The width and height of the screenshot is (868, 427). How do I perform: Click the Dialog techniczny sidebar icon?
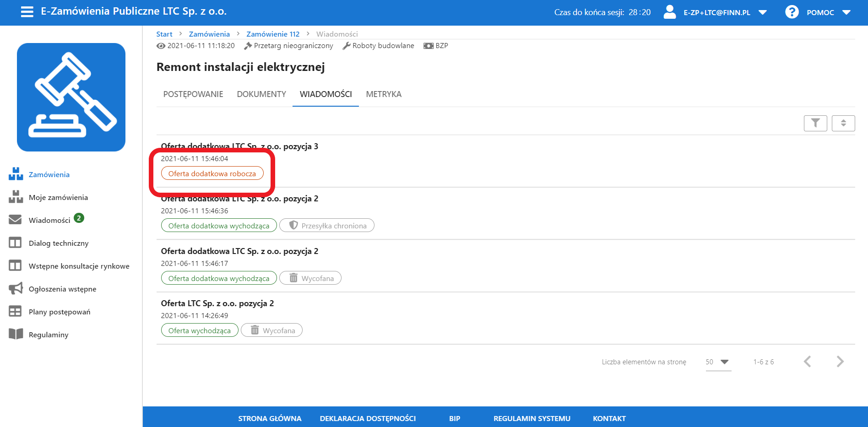15,243
